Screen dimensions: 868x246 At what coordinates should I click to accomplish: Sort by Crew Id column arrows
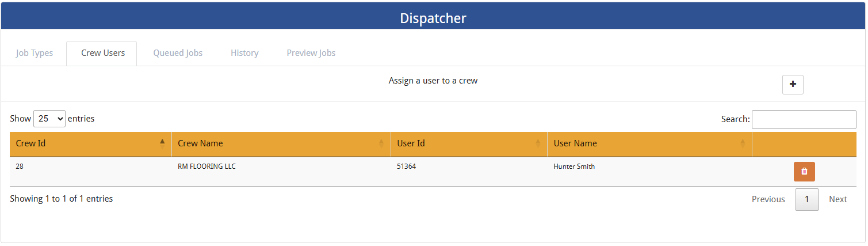(162, 143)
